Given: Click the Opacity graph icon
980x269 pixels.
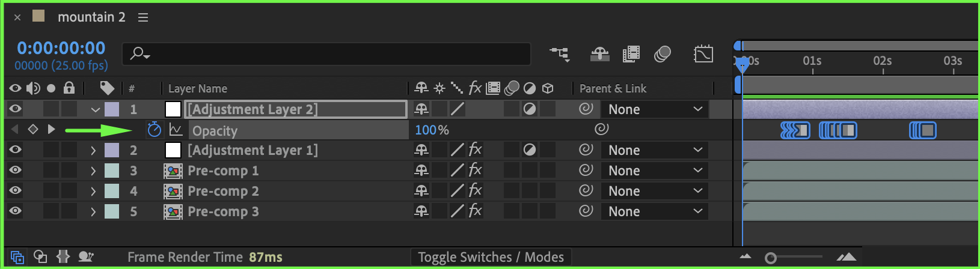Looking at the screenshot, I should tap(176, 130).
